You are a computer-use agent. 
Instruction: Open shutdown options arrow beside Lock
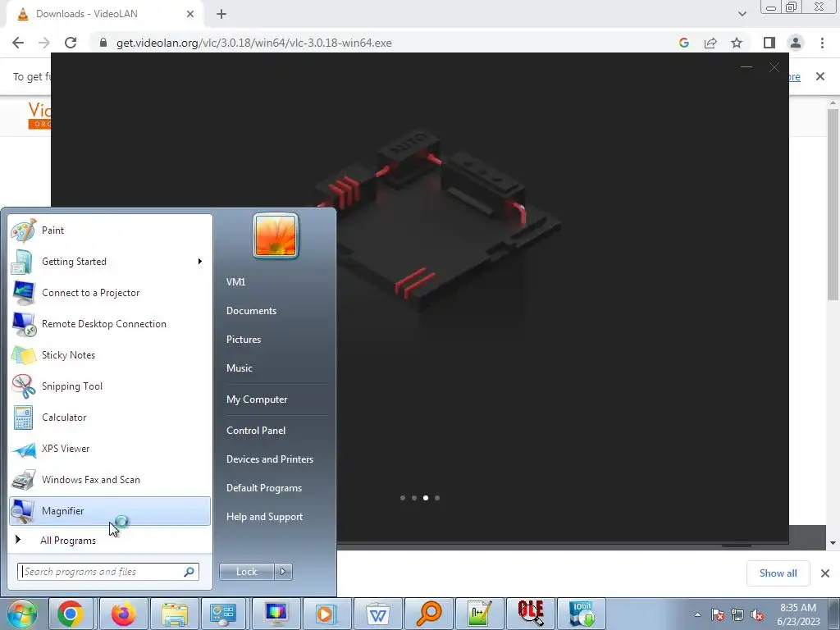tap(283, 572)
